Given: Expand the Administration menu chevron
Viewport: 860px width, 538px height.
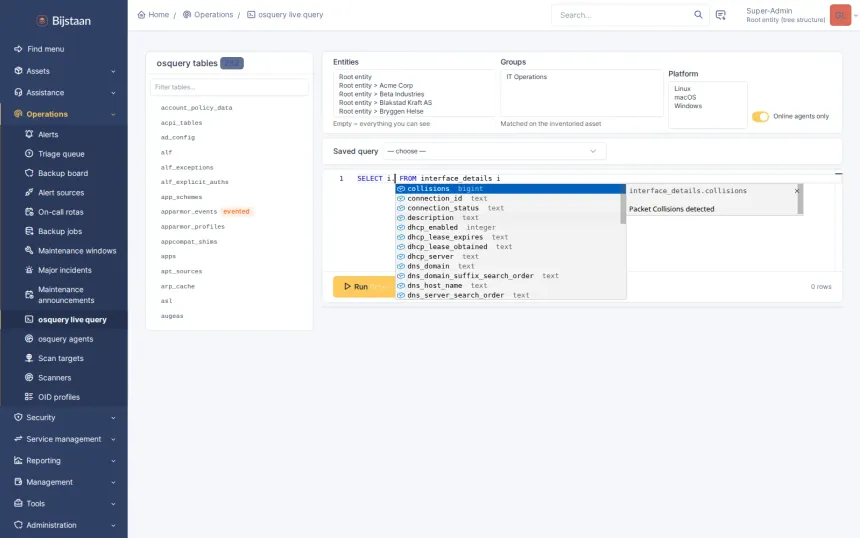Looking at the screenshot, I should click(x=113, y=525).
